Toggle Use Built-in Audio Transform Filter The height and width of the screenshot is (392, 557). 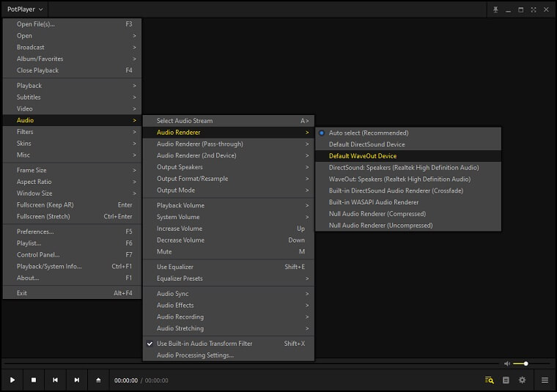(x=229, y=344)
